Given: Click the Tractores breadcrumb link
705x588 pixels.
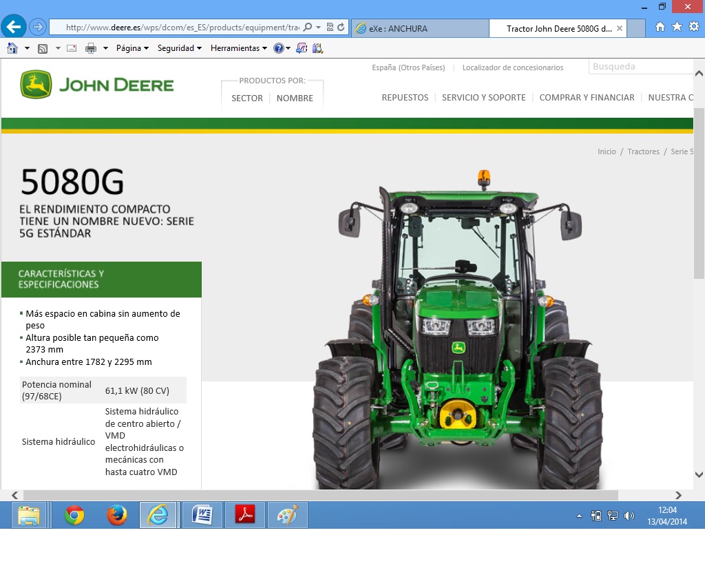Looking at the screenshot, I should click(644, 151).
